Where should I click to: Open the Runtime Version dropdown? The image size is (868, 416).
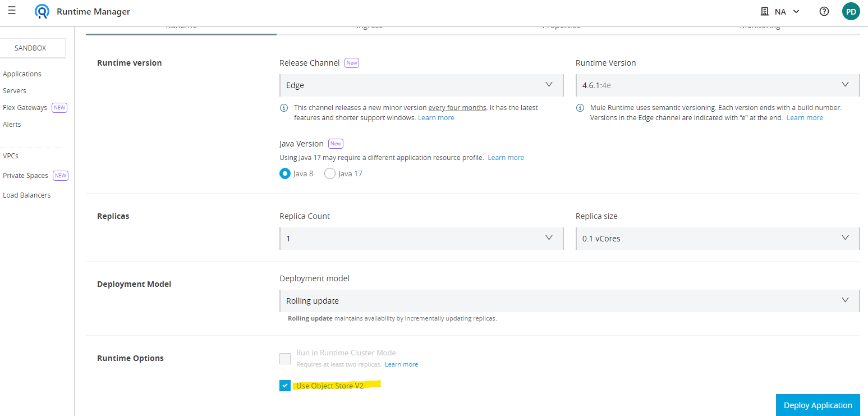[717, 85]
